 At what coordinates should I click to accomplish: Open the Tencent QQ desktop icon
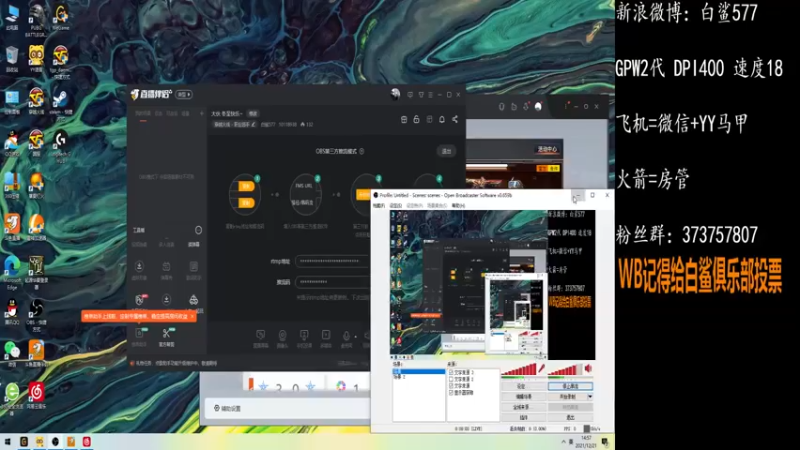(12, 312)
